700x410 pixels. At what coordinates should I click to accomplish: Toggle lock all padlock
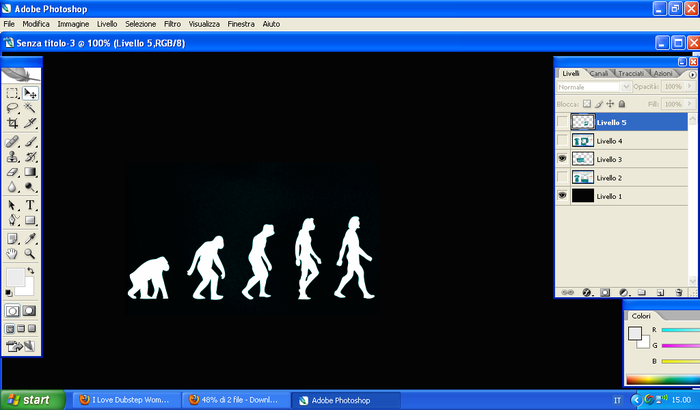tap(621, 104)
